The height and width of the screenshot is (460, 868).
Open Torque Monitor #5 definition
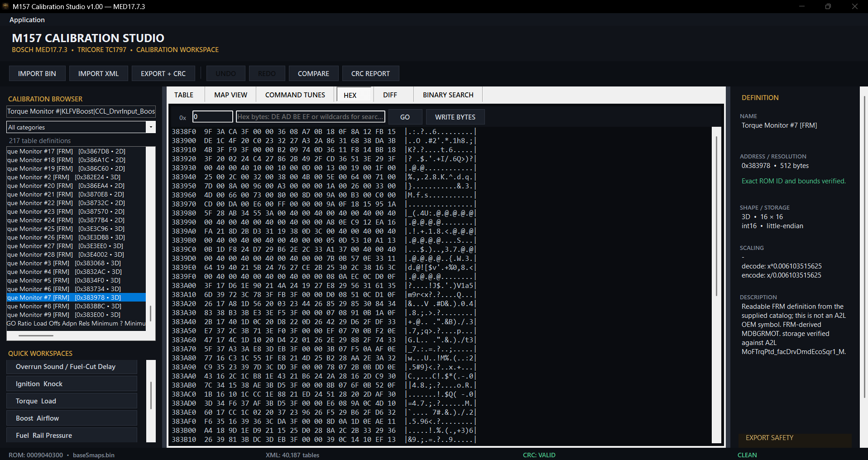pos(76,280)
